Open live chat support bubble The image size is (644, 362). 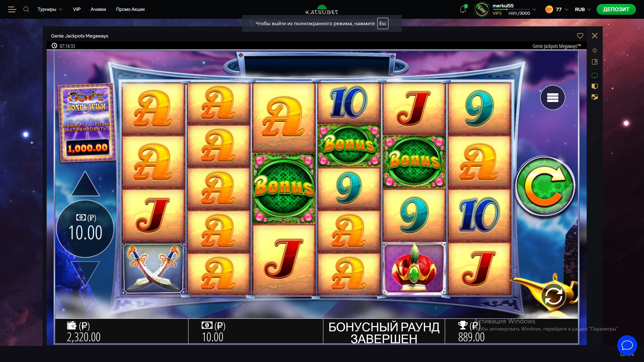[627, 345]
